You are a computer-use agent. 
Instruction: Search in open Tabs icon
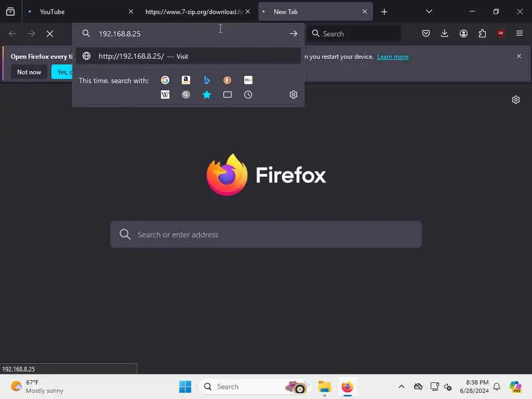click(228, 95)
